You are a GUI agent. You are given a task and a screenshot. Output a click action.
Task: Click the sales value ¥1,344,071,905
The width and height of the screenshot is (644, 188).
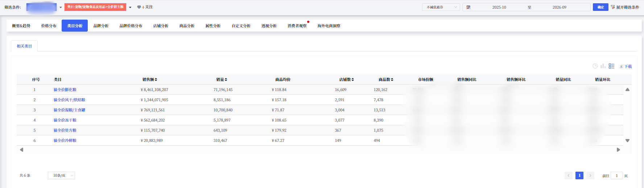(154, 100)
